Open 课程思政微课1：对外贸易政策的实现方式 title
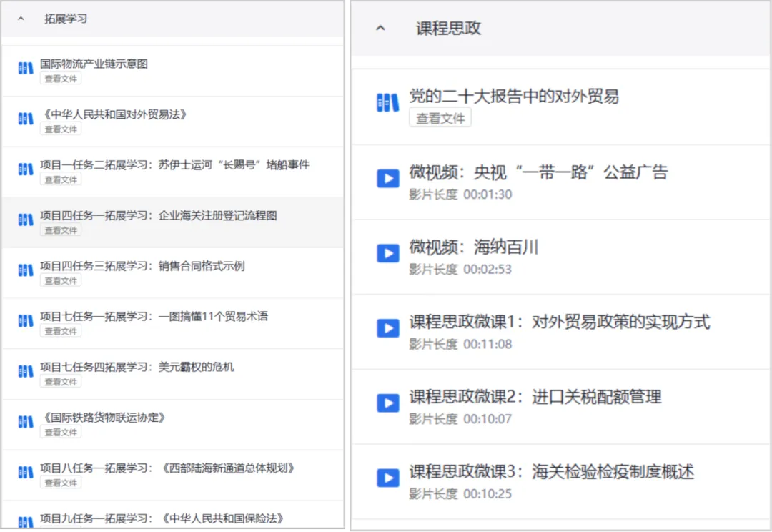Screen dimensions: 772x532 [x=559, y=322]
